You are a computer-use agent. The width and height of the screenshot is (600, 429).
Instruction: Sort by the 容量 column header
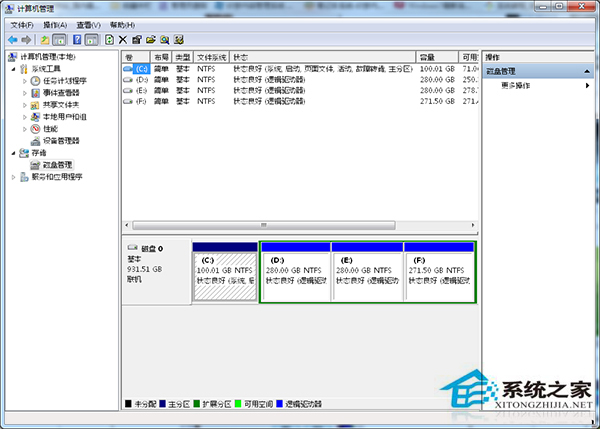click(437, 57)
